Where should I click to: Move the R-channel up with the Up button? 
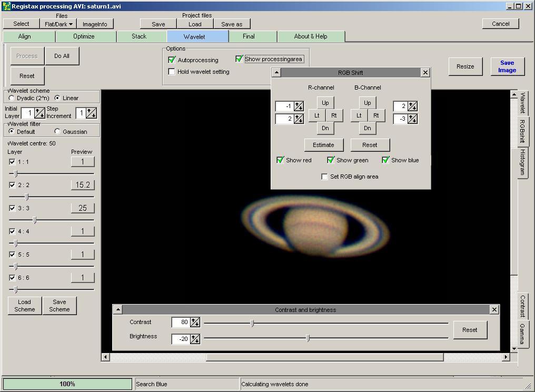click(x=325, y=103)
